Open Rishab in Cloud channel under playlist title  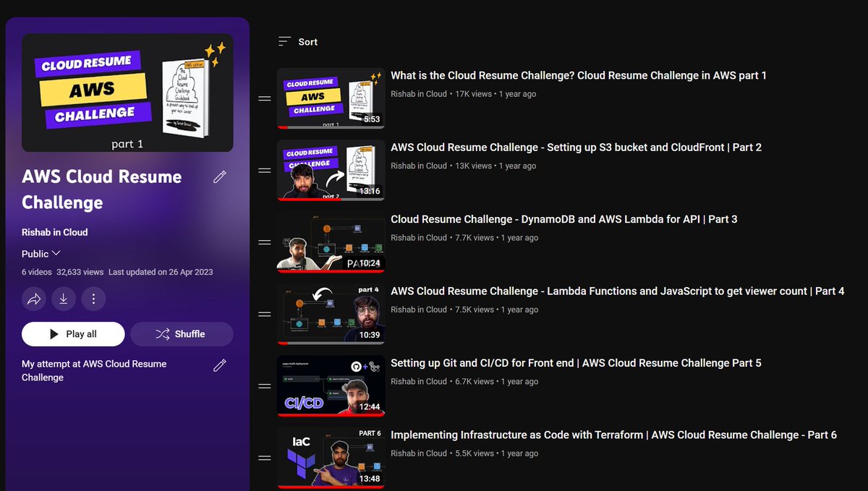pyautogui.click(x=55, y=232)
